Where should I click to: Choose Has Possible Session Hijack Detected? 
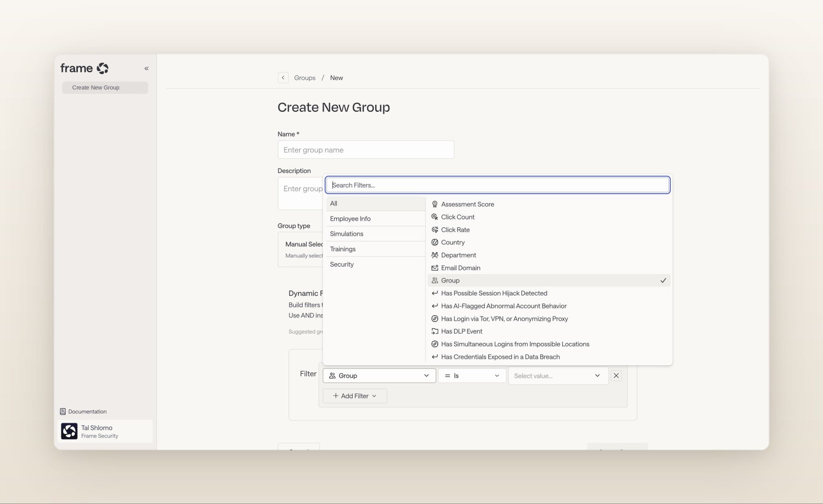point(549,293)
